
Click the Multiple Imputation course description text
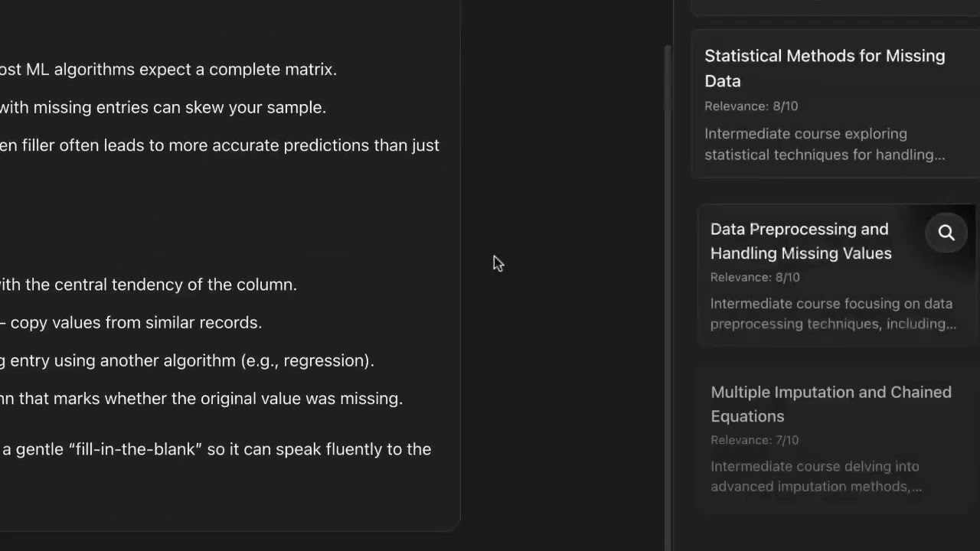click(815, 476)
